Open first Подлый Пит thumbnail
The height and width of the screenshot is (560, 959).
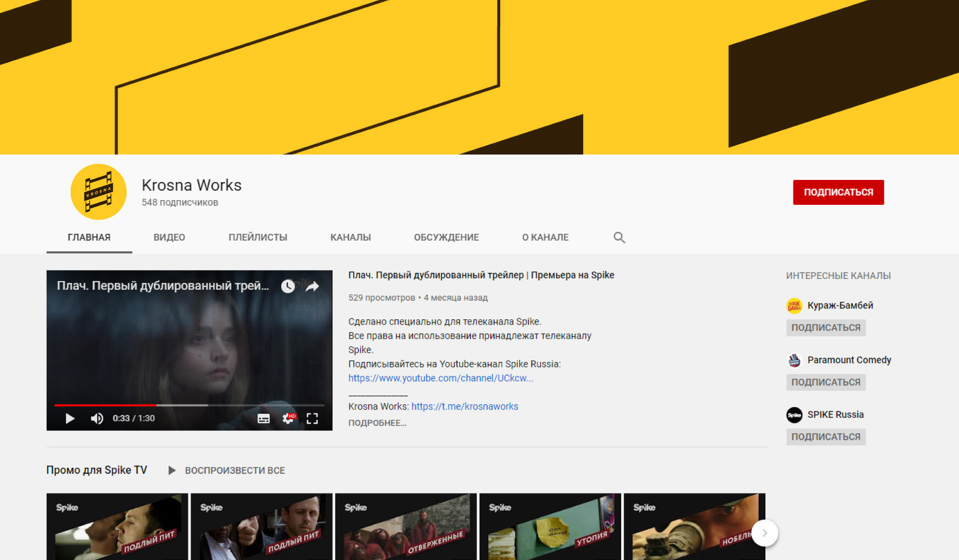click(x=117, y=526)
